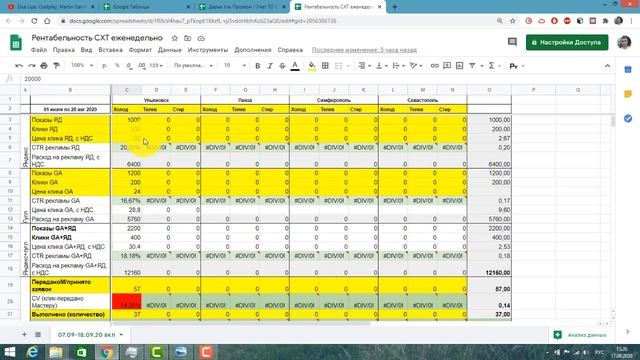Open the text rotation dropdown
Viewport: 640px width, 360px height.
coord(416,66)
